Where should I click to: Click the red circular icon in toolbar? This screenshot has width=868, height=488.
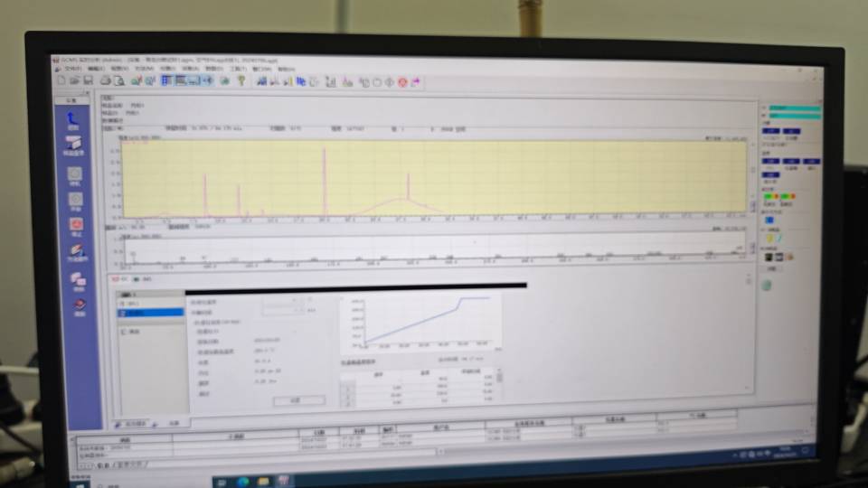click(402, 82)
